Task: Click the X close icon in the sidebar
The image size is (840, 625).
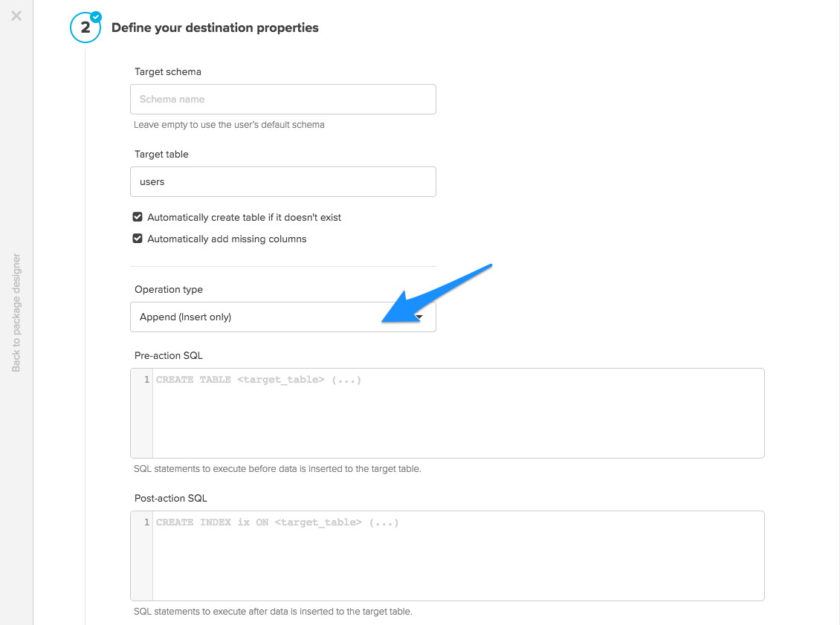Action: 16,16
